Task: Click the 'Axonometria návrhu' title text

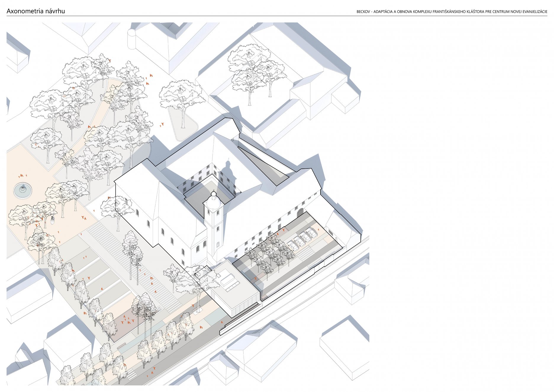Action: pos(36,11)
